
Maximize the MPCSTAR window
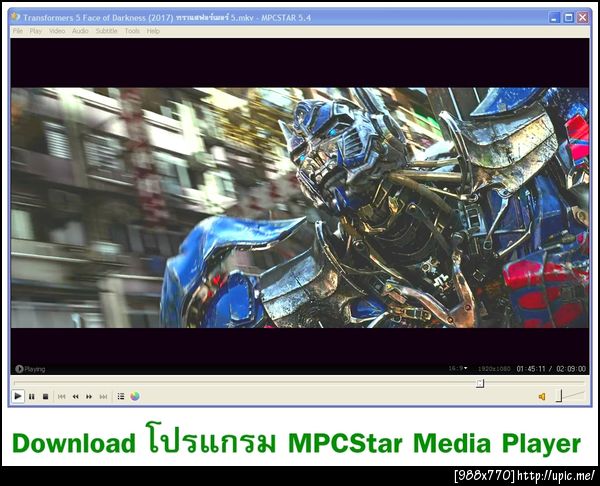click(569, 17)
